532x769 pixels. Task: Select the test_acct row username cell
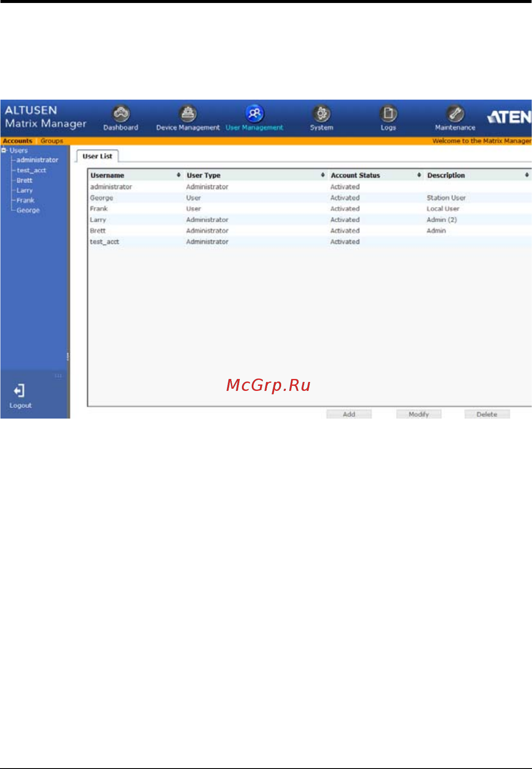pyautogui.click(x=104, y=242)
